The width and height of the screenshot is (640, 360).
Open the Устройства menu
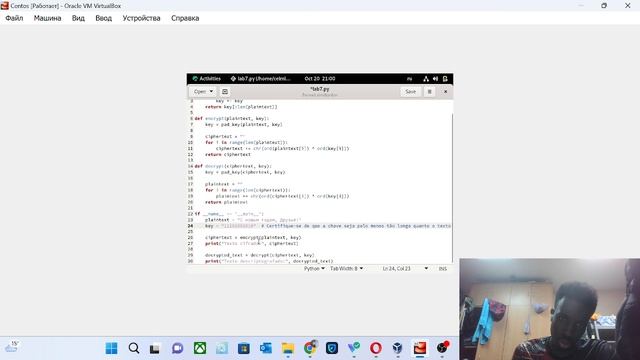pyautogui.click(x=141, y=18)
